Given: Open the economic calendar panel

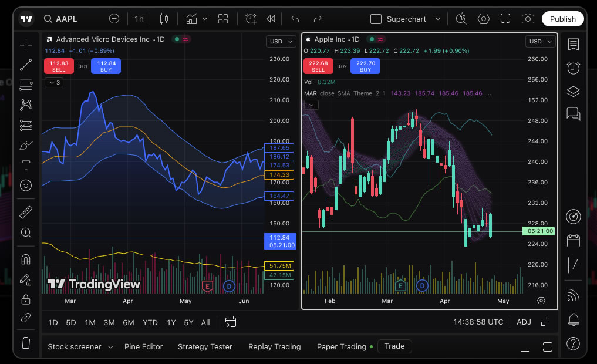Looking at the screenshot, I should [573, 241].
